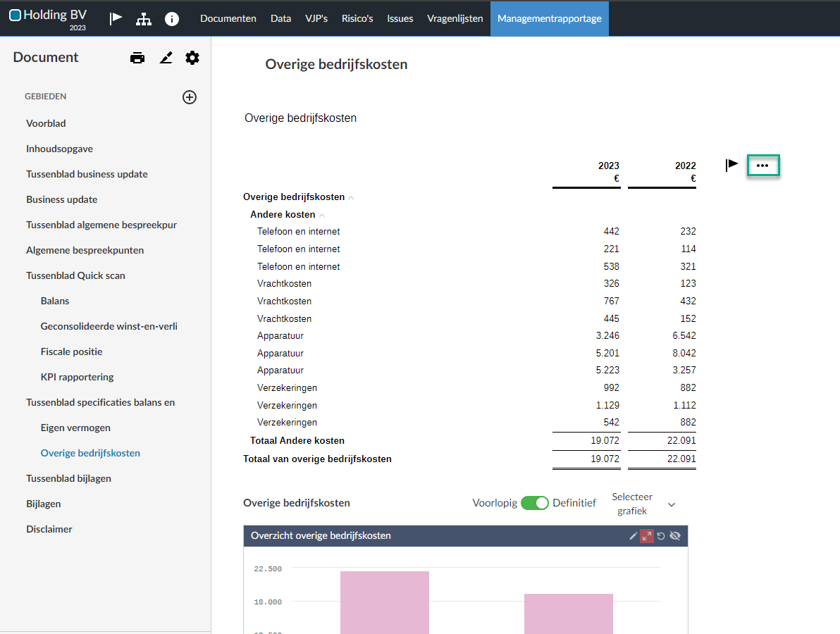The image size is (840, 634).
Task: Open document settings gear icon
Action: pyautogui.click(x=192, y=58)
